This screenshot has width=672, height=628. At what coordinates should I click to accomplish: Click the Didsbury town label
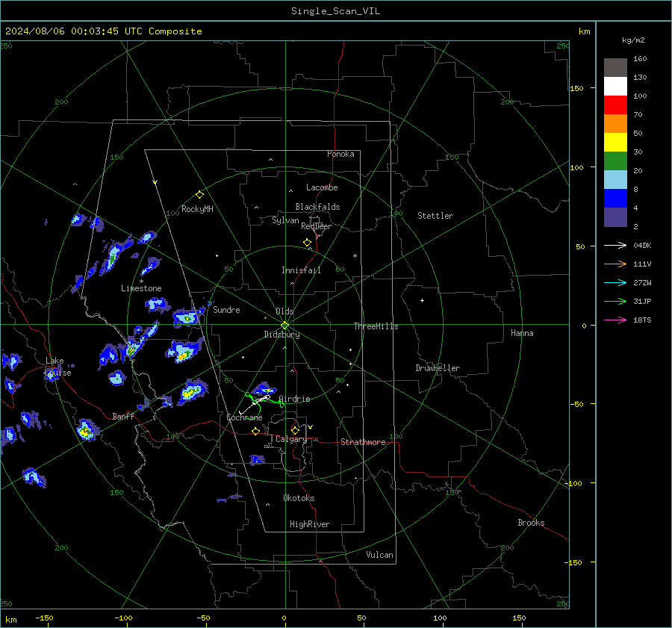coord(281,335)
